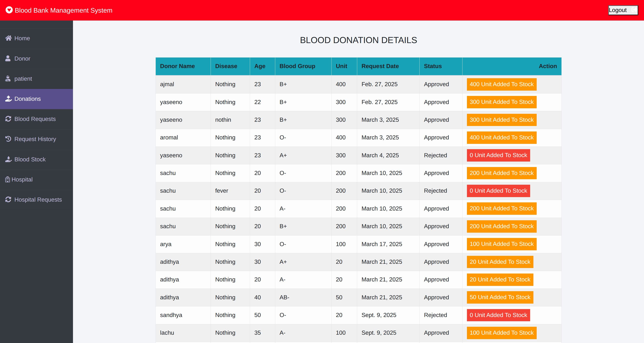This screenshot has width=644, height=343.
Task: Click the heart logo icon in header
Action: tap(9, 10)
